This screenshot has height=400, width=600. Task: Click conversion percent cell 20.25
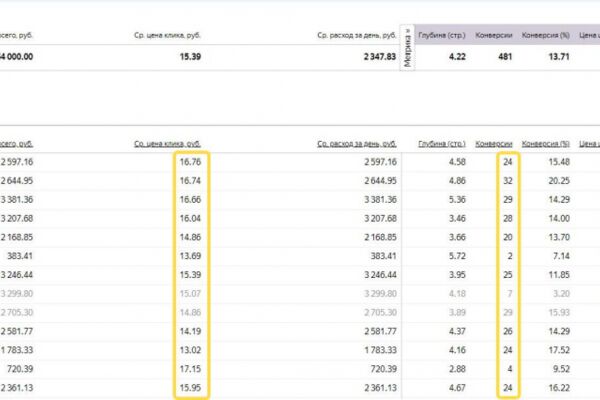pos(559,181)
